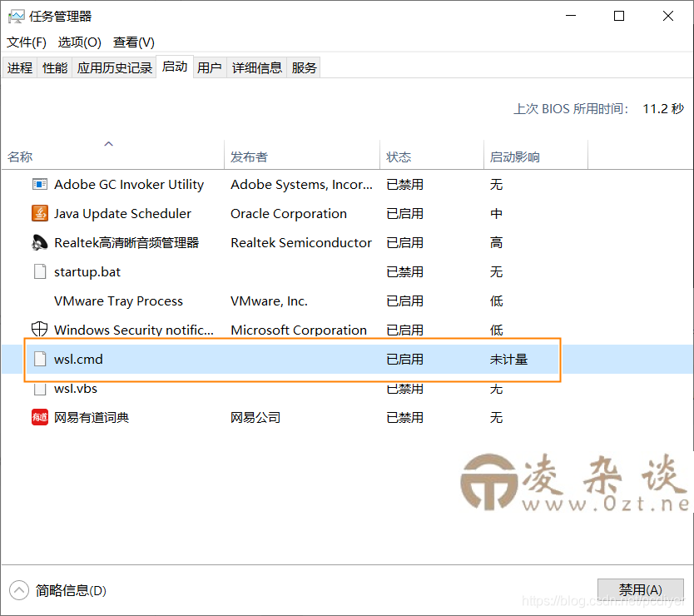Select the wsl.vbs entry name
Viewport: 694px width, 616px height.
click(76, 389)
